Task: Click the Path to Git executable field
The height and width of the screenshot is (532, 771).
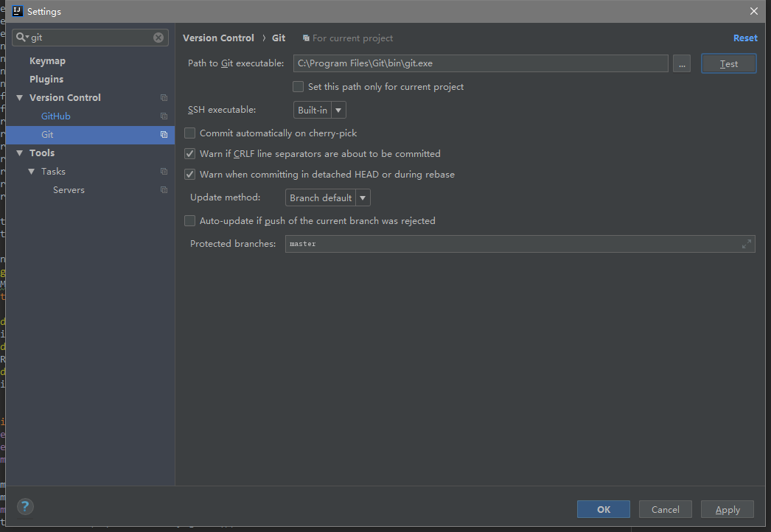Action: click(481, 64)
